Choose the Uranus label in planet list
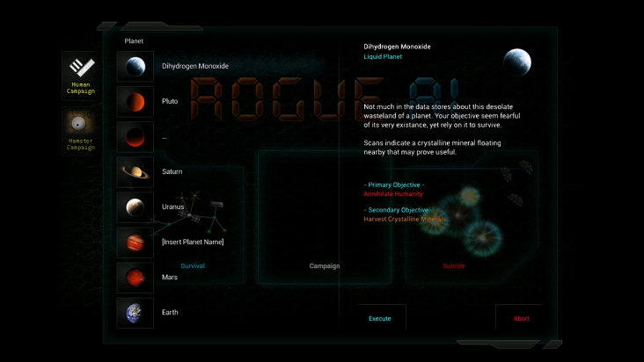Screen dimensions: 644x362 (x=172, y=206)
